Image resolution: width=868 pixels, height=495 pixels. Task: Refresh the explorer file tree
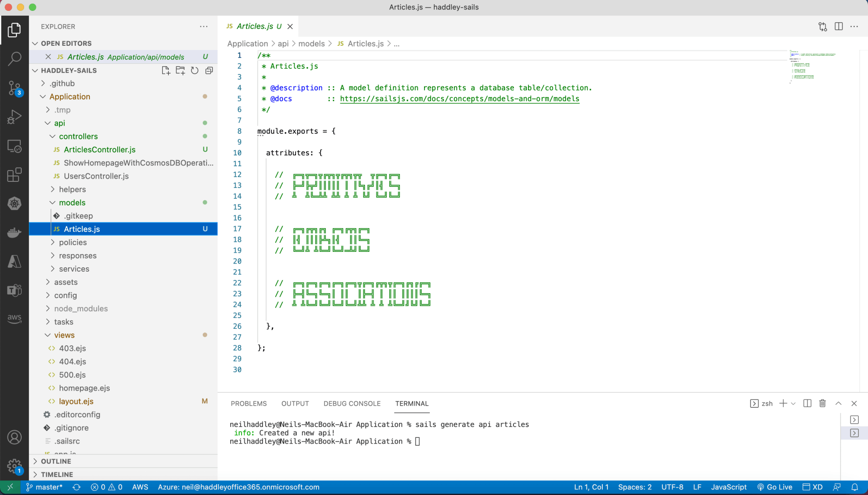tap(195, 70)
